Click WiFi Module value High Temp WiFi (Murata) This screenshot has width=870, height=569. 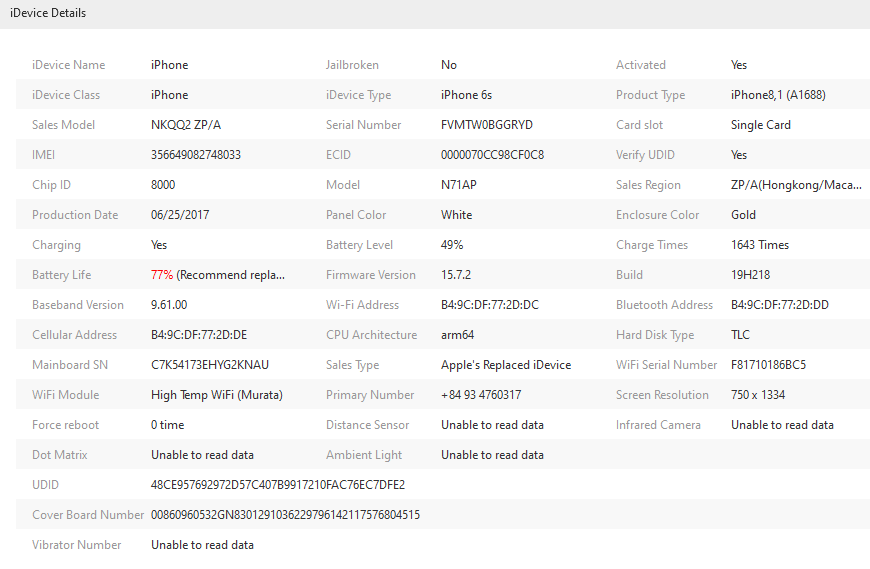[x=216, y=394]
